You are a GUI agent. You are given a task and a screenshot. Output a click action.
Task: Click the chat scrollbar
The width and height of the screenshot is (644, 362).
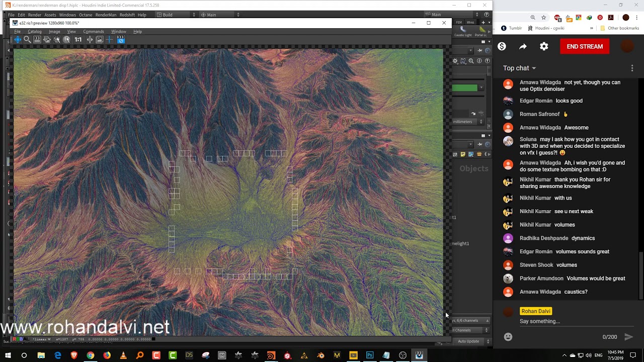click(x=640, y=275)
